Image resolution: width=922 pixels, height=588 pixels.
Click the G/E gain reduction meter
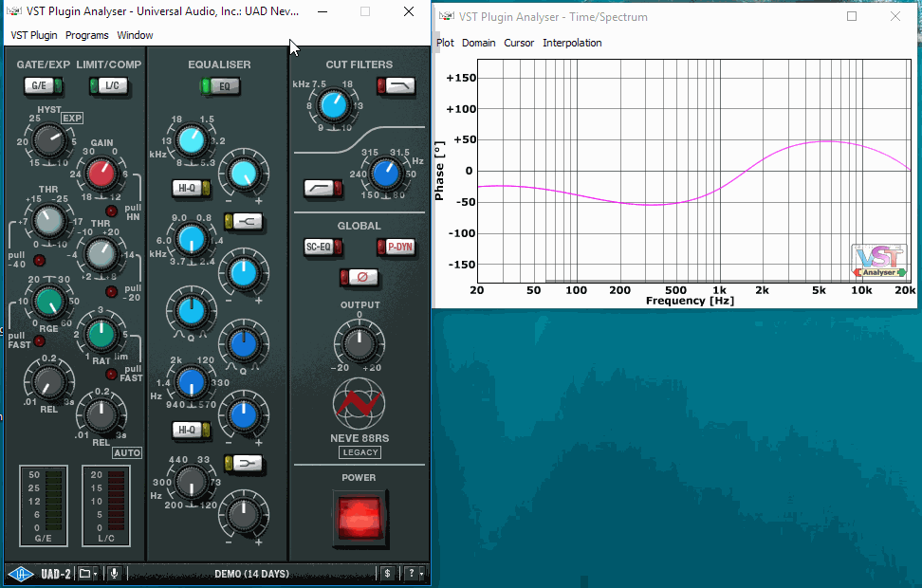pos(44,505)
